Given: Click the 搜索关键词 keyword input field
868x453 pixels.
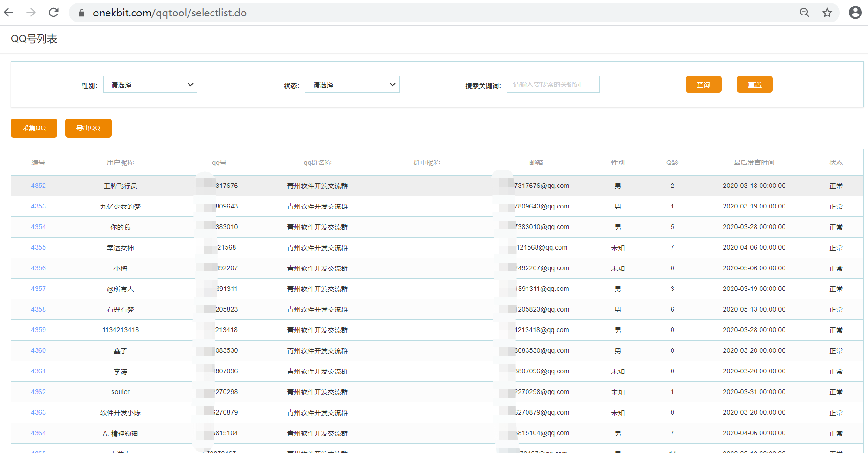Looking at the screenshot, I should click(552, 84).
